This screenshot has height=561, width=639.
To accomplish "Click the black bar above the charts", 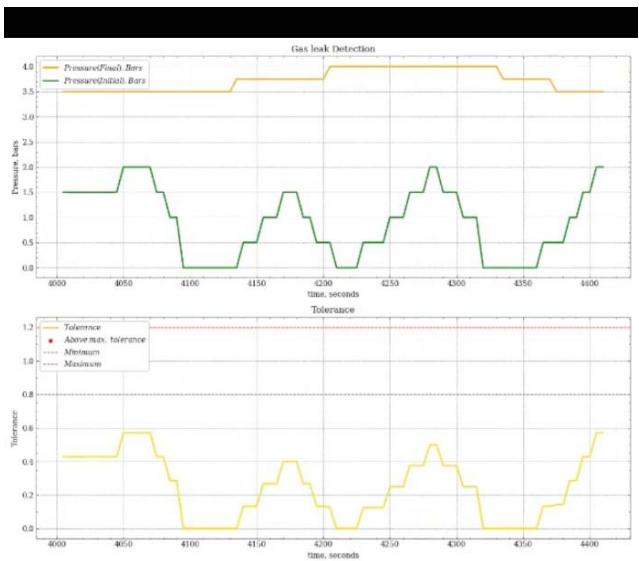I will (319, 22).
